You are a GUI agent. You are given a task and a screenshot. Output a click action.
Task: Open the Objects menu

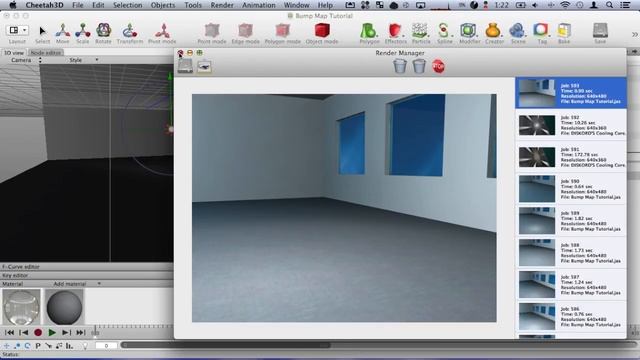pyautogui.click(x=163, y=5)
